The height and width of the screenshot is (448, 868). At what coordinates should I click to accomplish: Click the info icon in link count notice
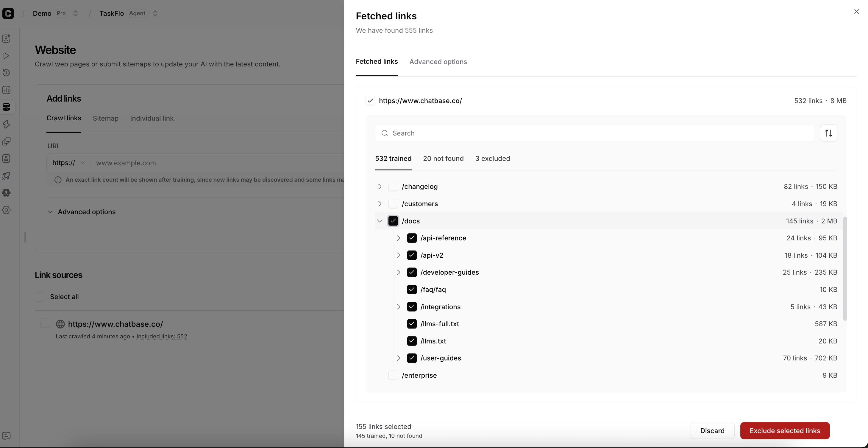click(x=58, y=180)
